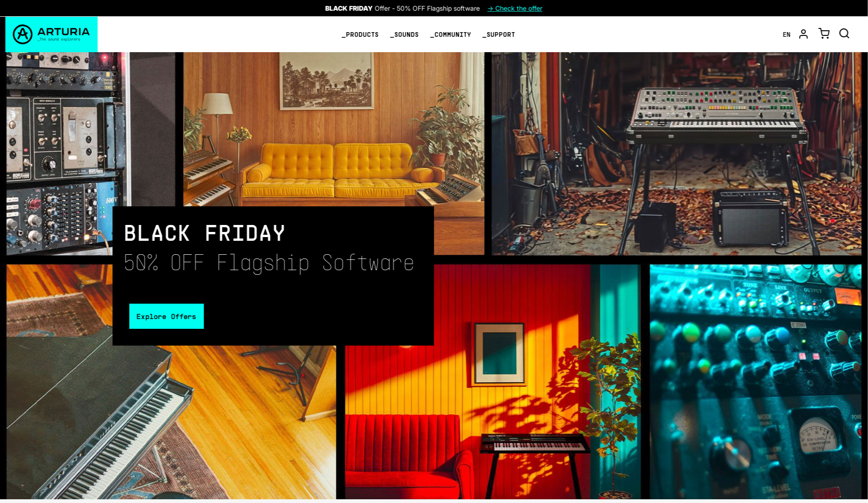Open the _COMMUNITY menu
This screenshot has width=868, height=503.
tap(450, 34)
